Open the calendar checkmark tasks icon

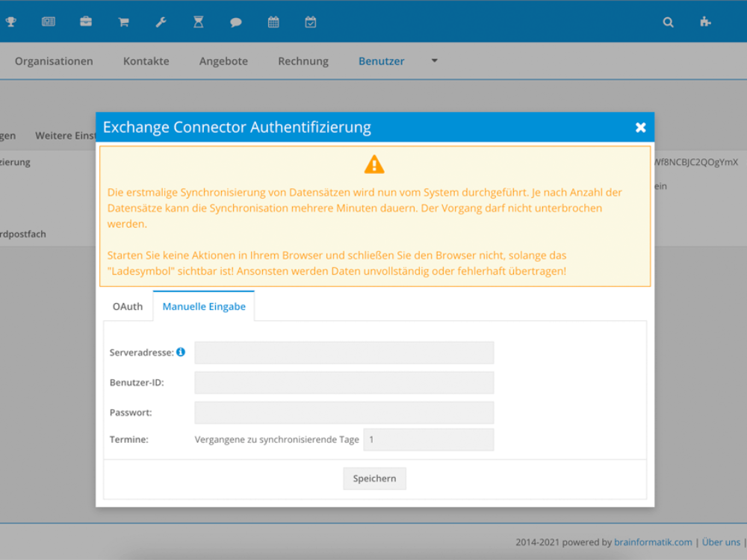click(x=311, y=22)
